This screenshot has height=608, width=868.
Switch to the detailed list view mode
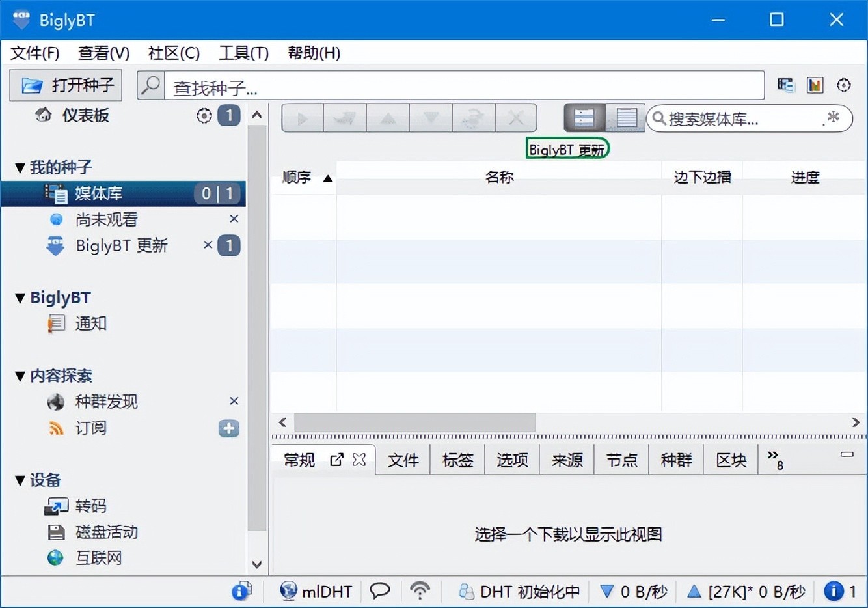point(584,118)
